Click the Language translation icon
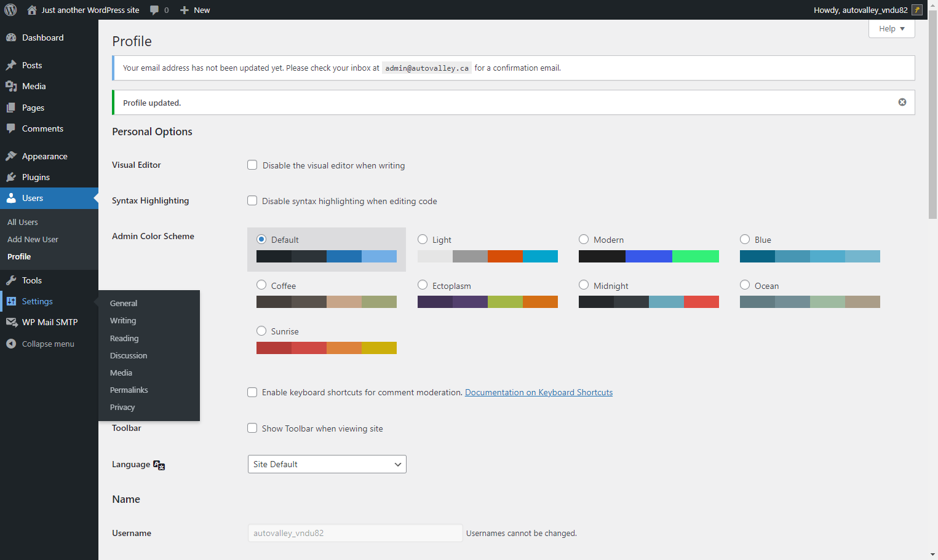Screen dimensions: 938x560 coord(159,465)
